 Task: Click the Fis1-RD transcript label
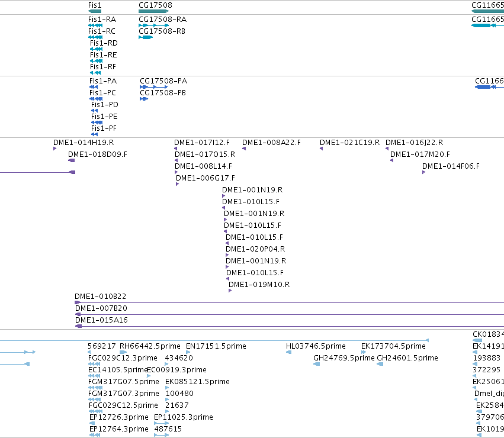tap(104, 43)
